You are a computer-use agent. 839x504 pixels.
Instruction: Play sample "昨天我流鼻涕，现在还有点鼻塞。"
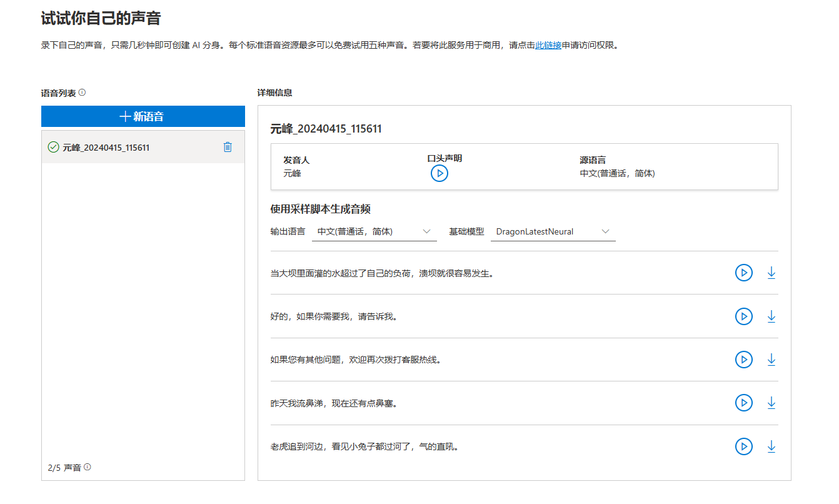pyautogui.click(x=744, y=403)
